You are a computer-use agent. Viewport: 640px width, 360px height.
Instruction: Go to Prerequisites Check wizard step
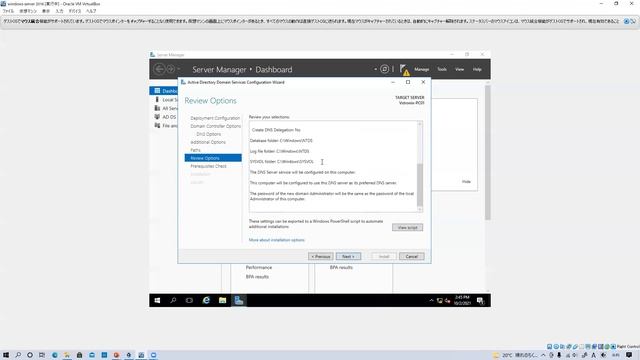208,166
